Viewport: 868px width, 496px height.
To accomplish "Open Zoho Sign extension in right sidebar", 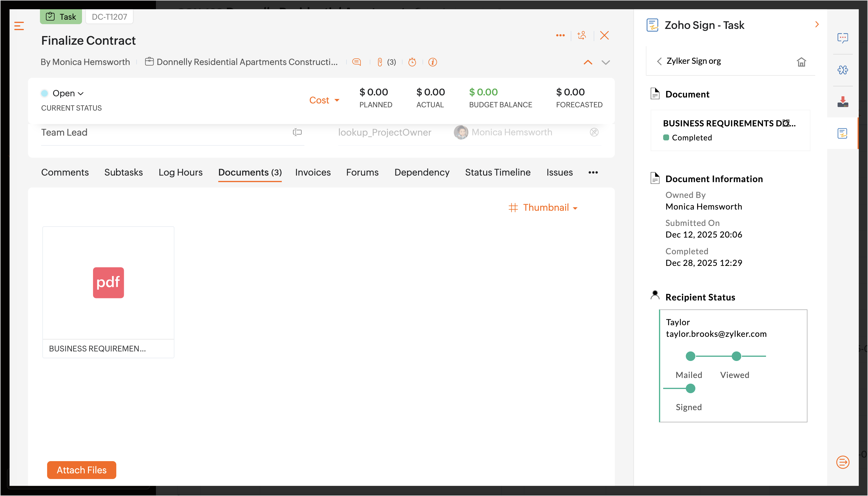I will 842,133.
